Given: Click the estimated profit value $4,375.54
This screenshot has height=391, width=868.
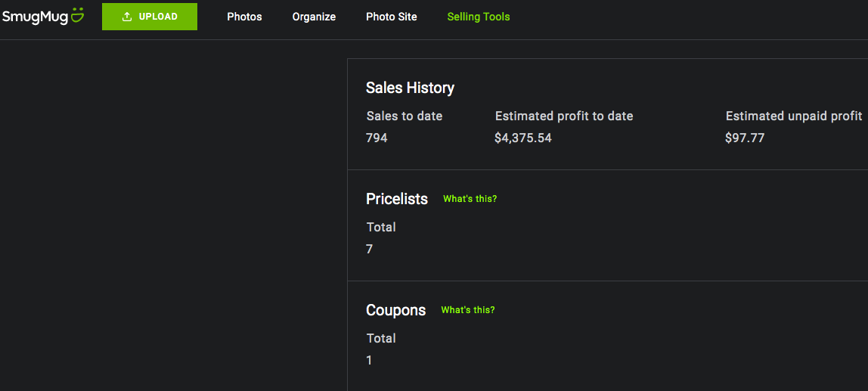Looking at the screenshot, I should pyautogui.click(x=523, y=138).
